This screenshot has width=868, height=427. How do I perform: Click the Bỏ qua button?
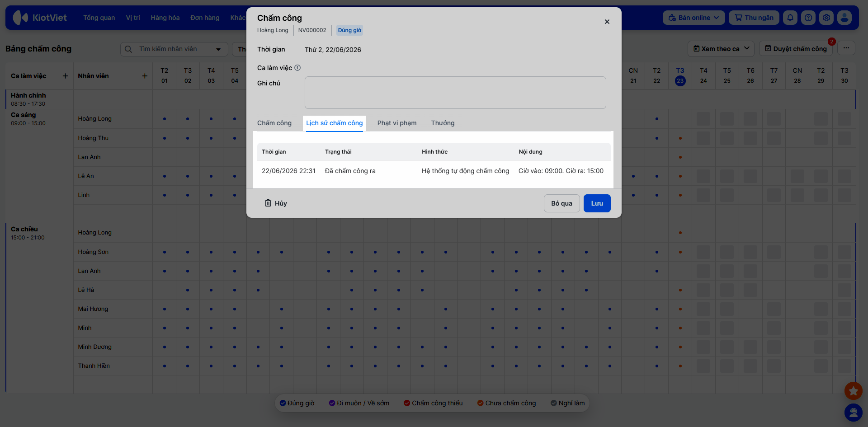tap(562, 203)
